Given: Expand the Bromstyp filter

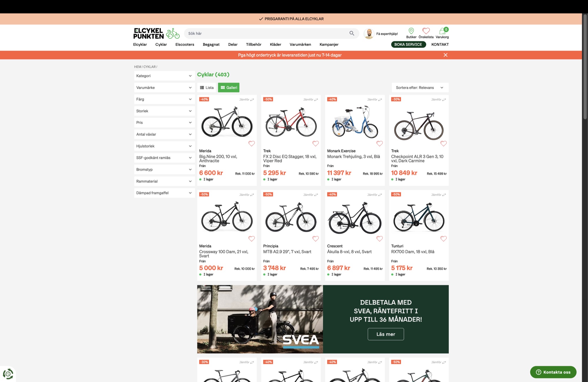Looking at the screenshot, I should [x=164, y=170].
